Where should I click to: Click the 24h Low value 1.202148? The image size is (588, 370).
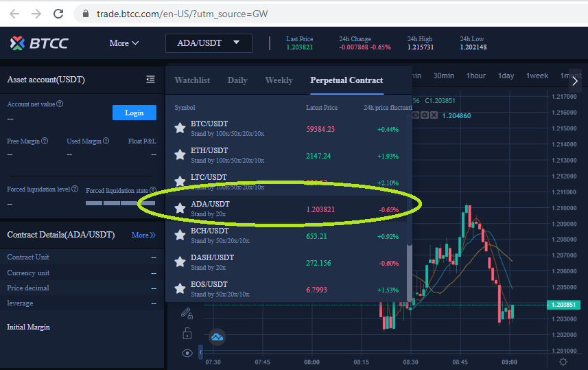[x=473, y=47]
